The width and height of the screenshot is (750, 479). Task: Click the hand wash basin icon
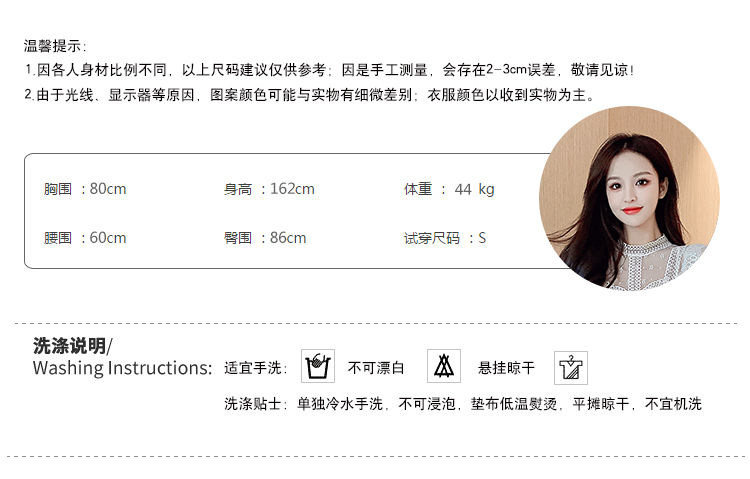318,366
